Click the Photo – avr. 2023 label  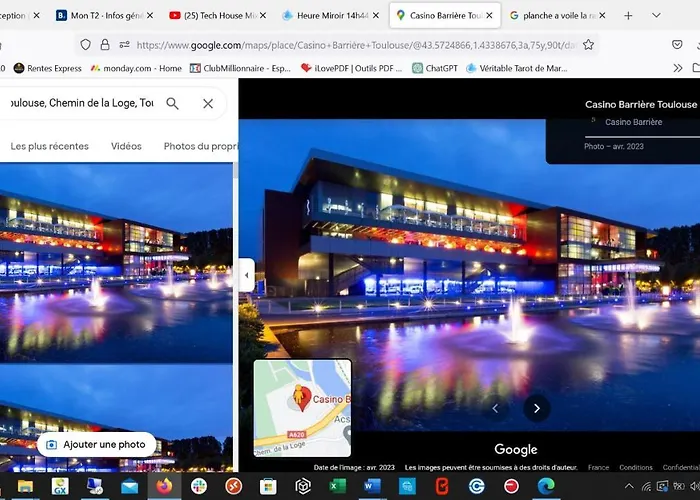614,146
